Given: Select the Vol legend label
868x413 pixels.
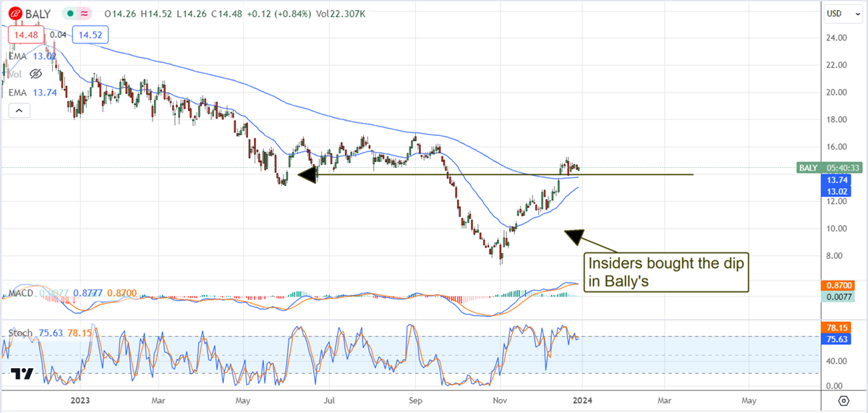Looking at the screenshot, I should coord(16,74).
